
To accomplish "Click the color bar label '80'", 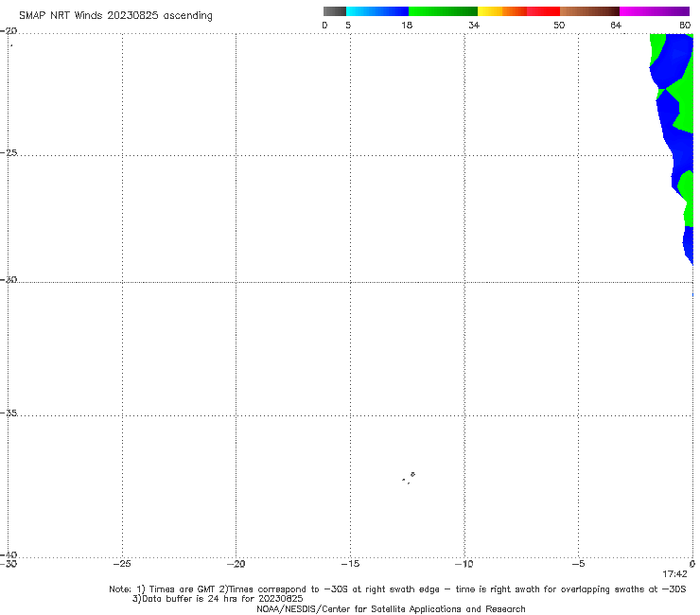I will coord(685,25).
